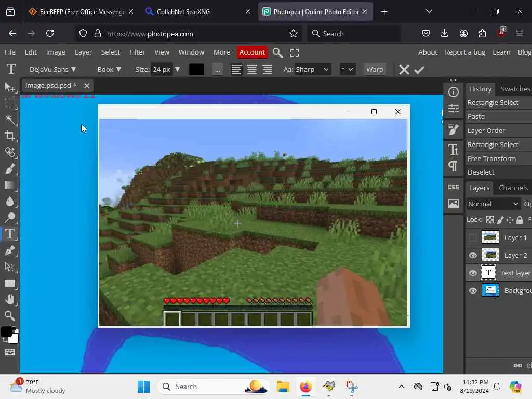Open the File menu
This screenshot has height=399, width=532.
pos(10,52)
